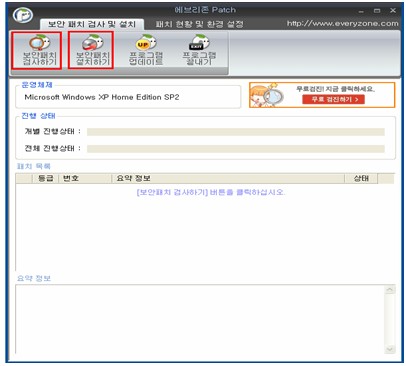The width and height of the screenshot is (406, 366).
Task: Click the 에브리존 logo icon in title bar
Action: tap(23, 15)
